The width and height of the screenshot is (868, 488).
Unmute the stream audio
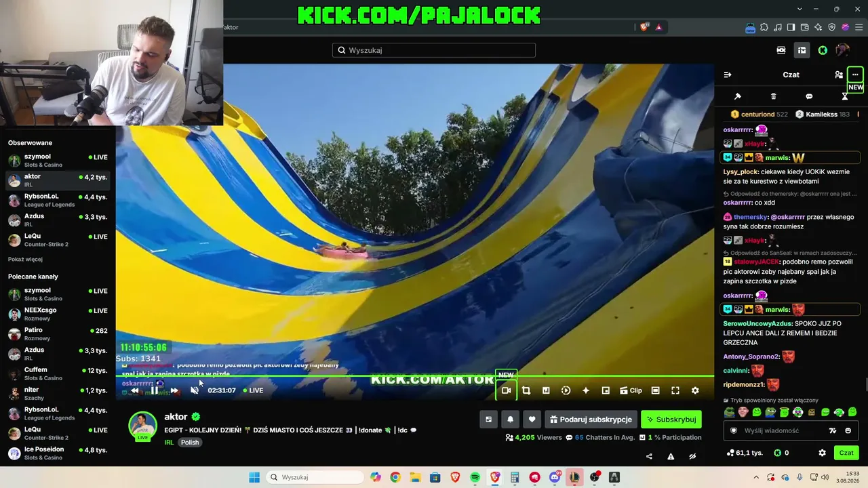[x=195, y=390]
